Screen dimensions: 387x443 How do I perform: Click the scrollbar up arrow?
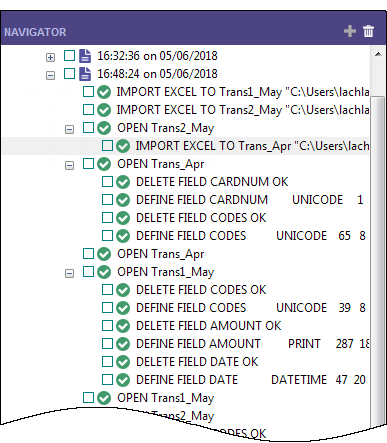(x=378, y=54)
